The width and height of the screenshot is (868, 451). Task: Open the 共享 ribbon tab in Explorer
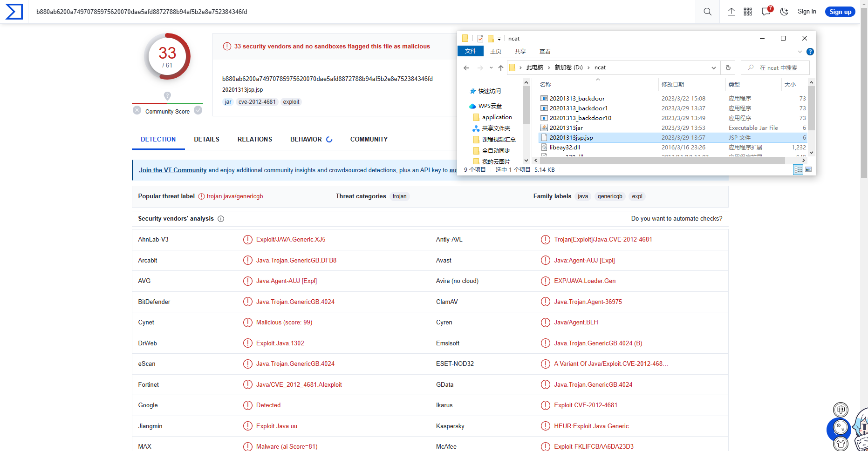pos(520,51)
